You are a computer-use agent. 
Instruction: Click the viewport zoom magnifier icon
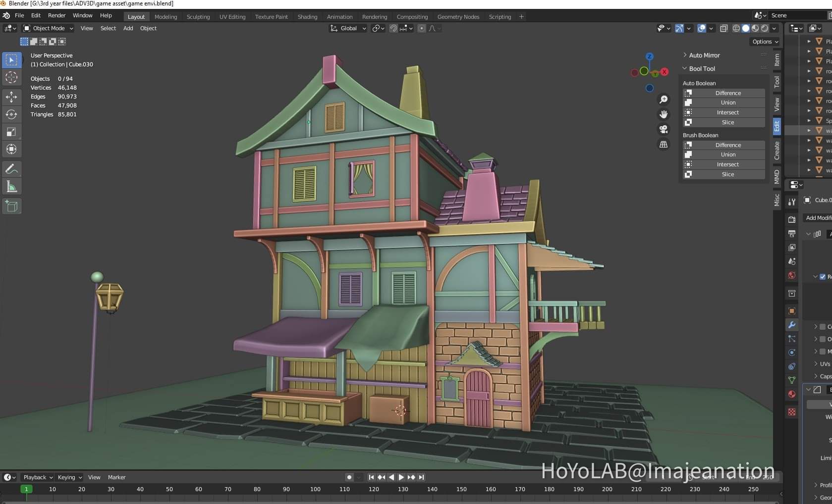point(664,99)
